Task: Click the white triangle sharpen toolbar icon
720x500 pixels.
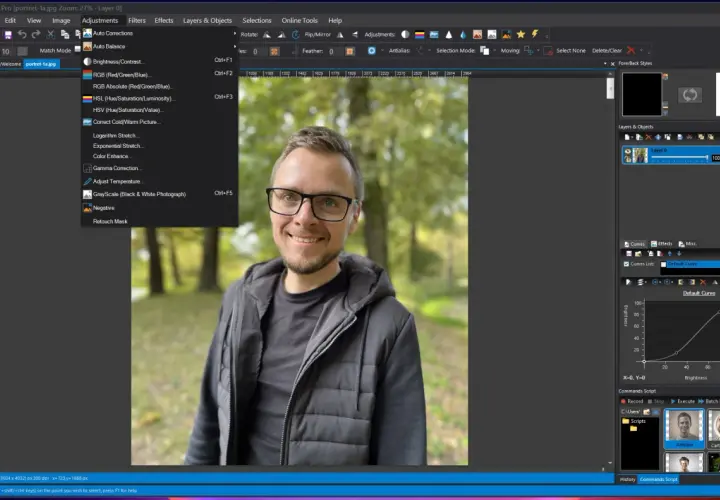Action: coord(449,34)
